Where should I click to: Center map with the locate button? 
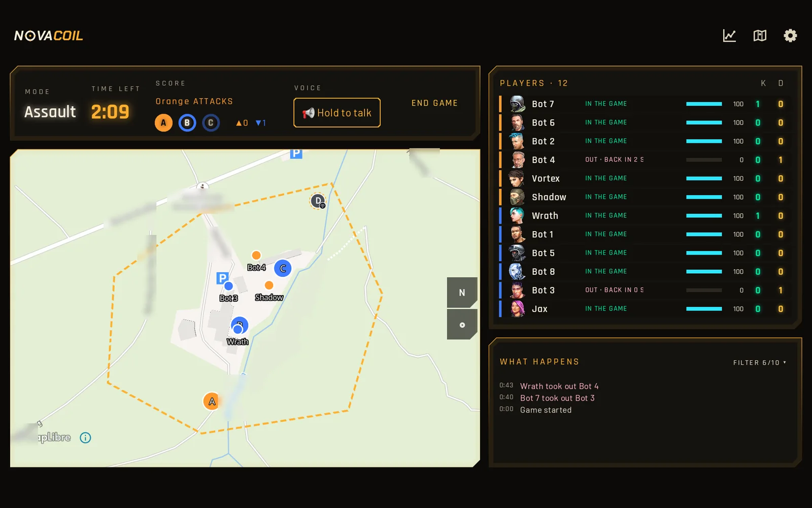point(462,325)
